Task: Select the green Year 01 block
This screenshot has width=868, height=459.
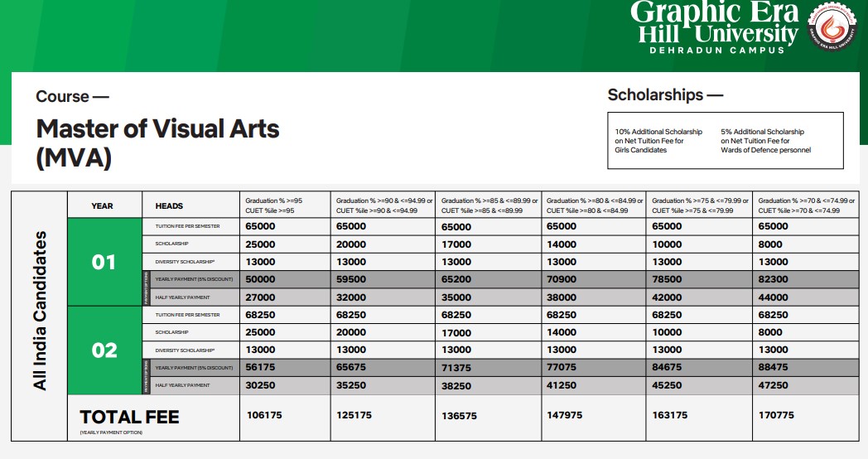Action: click(104, 263)
